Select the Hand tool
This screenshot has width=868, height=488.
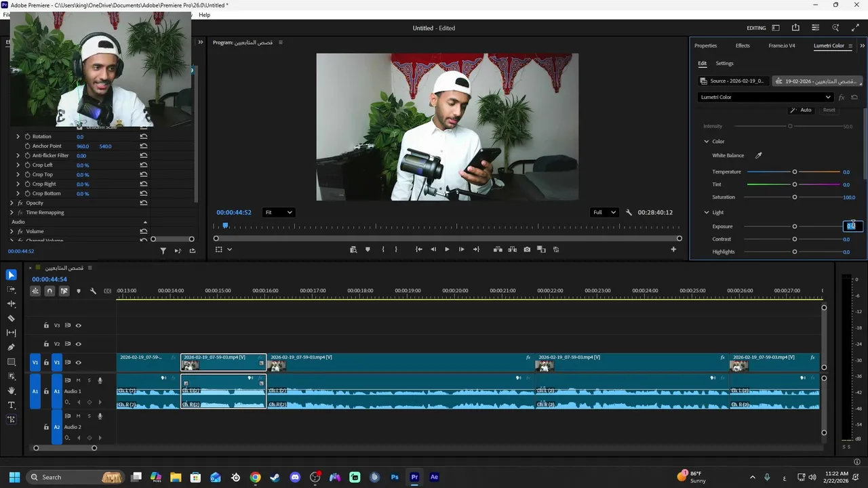[x=11, y=390]
